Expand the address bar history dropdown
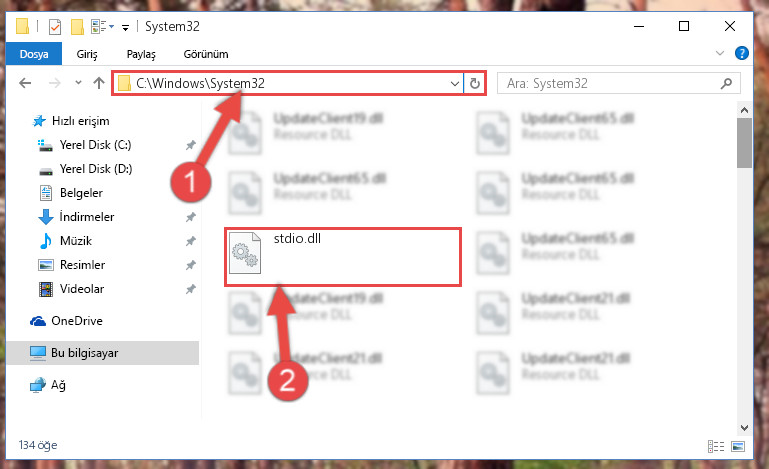The height and width of the screenshot is (469, 769). (x=455, y=83)
